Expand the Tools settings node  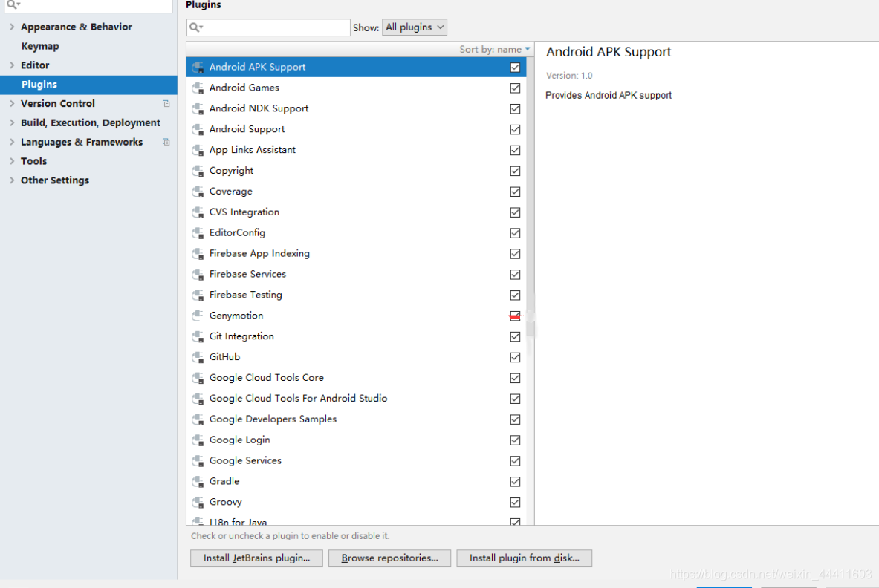(x=12, y=160)
